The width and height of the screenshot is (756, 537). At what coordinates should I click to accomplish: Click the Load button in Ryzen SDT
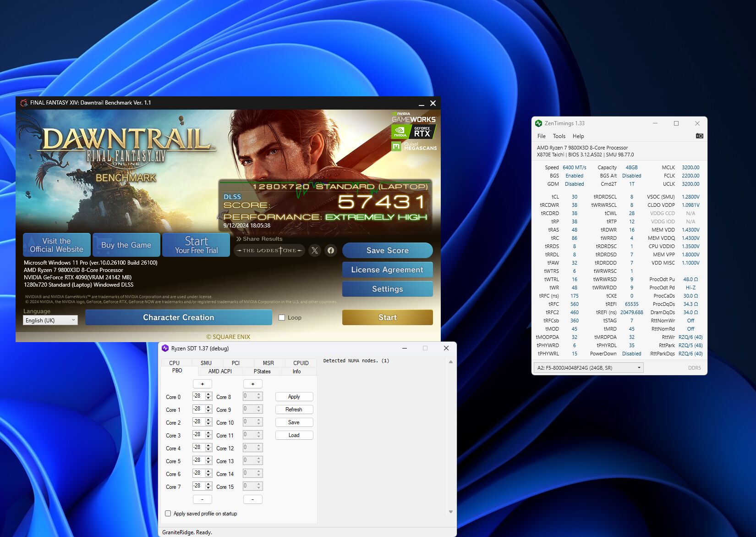click(294, 435)
